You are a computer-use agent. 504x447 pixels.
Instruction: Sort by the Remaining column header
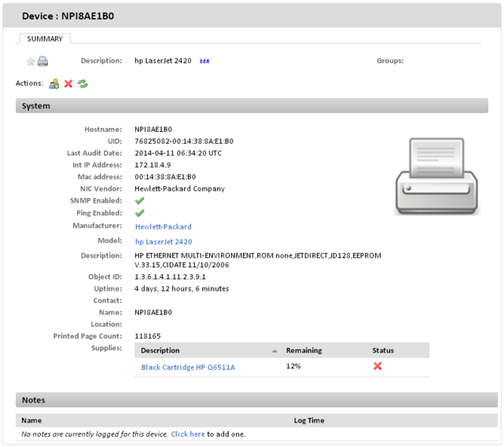pyautogui.click(x=304, y=350)
